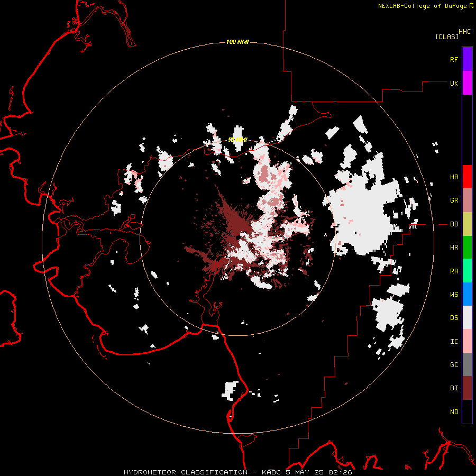476x476 pixels.
Task: Click the RF purple legend swatch
Action: (467, 59)
